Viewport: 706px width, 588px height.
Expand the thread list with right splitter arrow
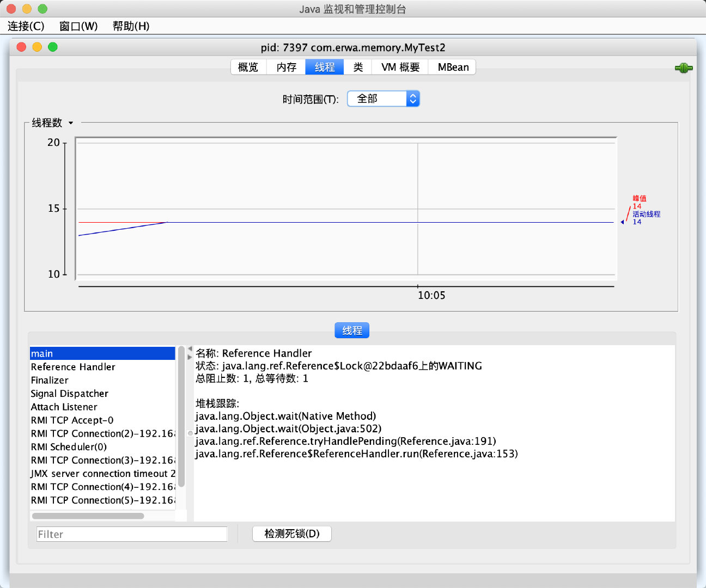pos(190,357)
